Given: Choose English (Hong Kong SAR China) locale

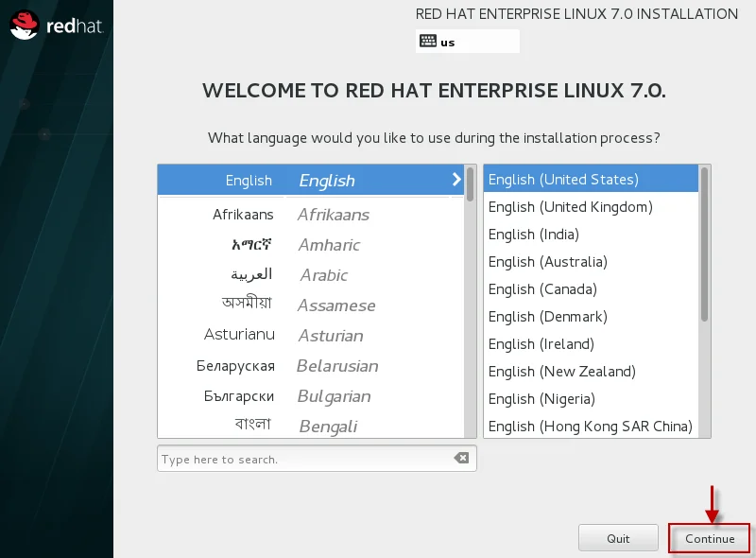Looking at the screenshot, I should click(x=591, y=427).
